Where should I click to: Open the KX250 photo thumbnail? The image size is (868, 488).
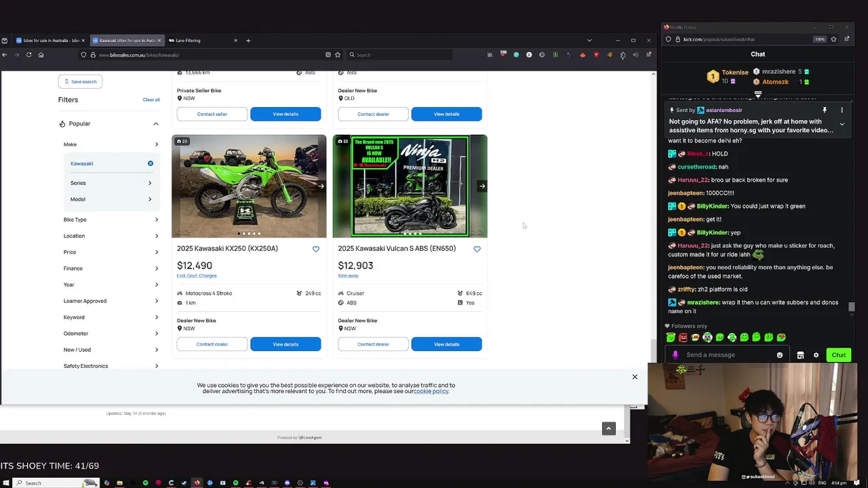(249, 186)
